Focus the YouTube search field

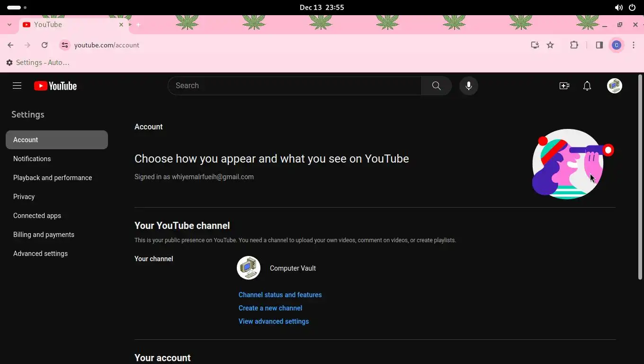point(295,86)
